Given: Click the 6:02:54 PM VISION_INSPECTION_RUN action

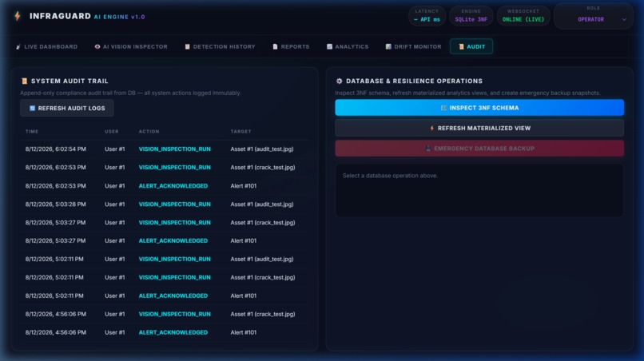Looking at the screenshot, I should (x=174, y=149).
